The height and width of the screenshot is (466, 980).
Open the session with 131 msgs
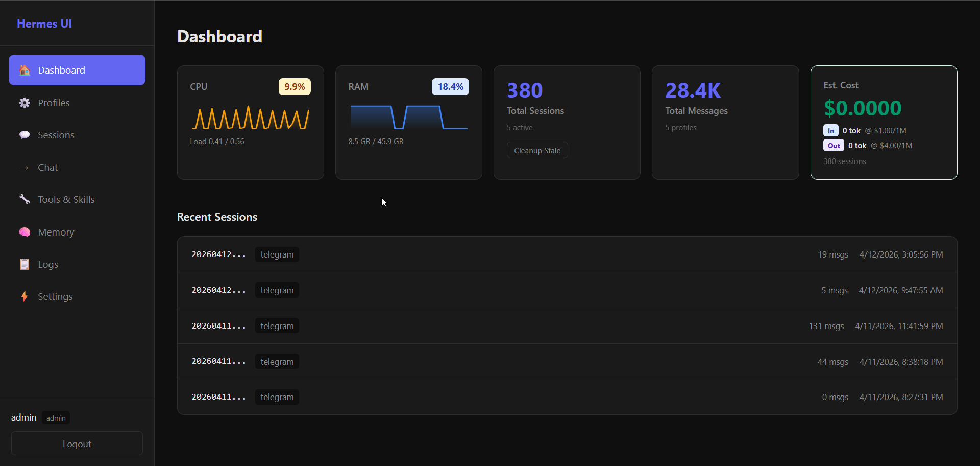click(x=567, y=326)
